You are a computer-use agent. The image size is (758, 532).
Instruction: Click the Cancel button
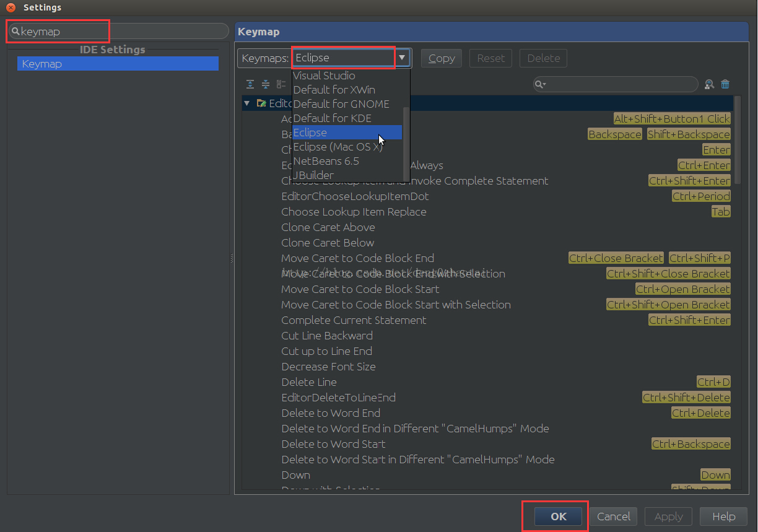(614, 517)
